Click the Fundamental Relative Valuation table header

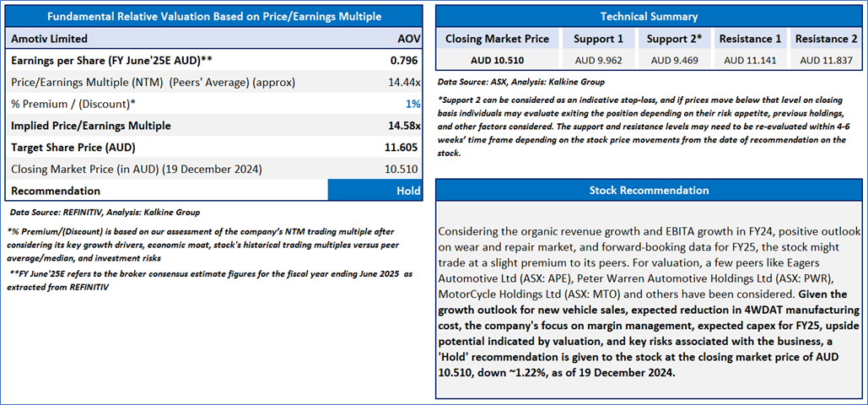point(214,17)
